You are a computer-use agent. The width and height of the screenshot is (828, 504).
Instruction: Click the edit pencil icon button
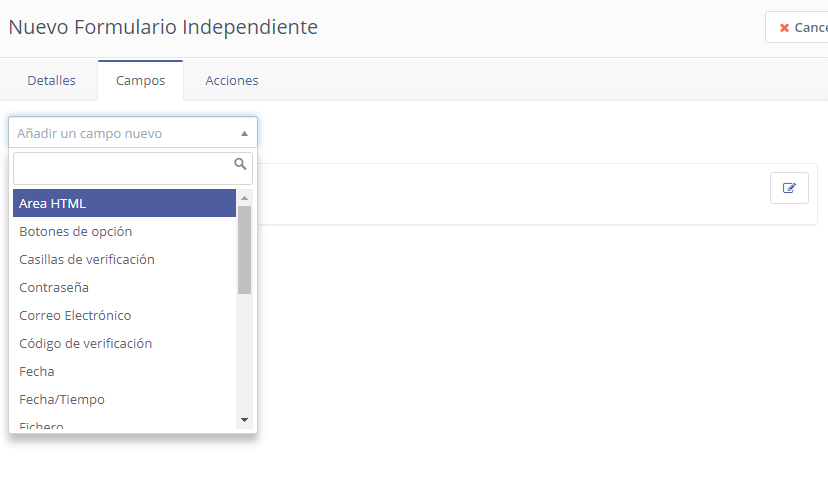tap(789, 188)
